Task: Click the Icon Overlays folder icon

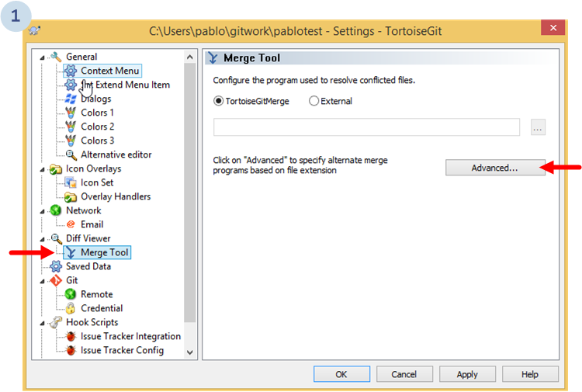Action: click(56, 169)
